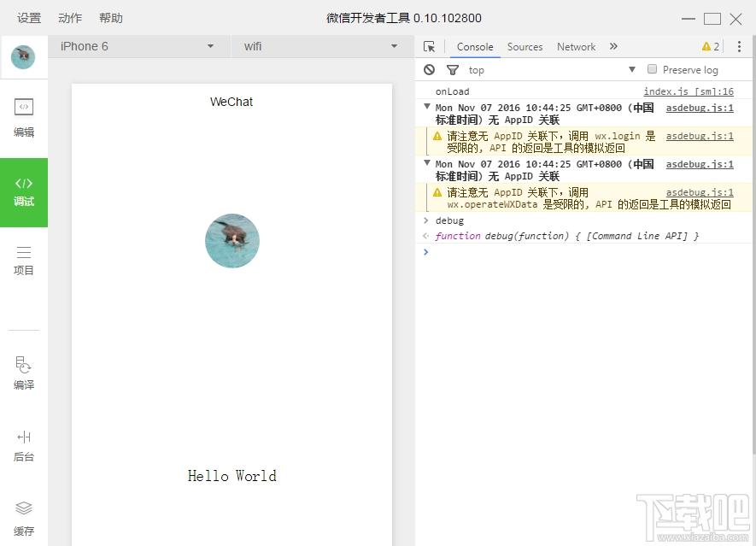The image size is (756, 546).
Task: Open the iPhone 6 device dropdown
Action: (138, 46)
